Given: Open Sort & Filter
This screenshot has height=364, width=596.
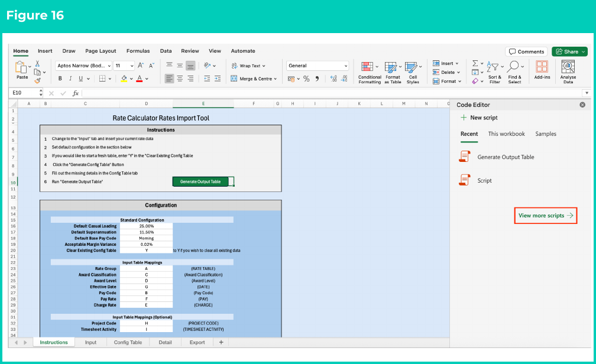Looking at the screenshot, I should point(495,72).
